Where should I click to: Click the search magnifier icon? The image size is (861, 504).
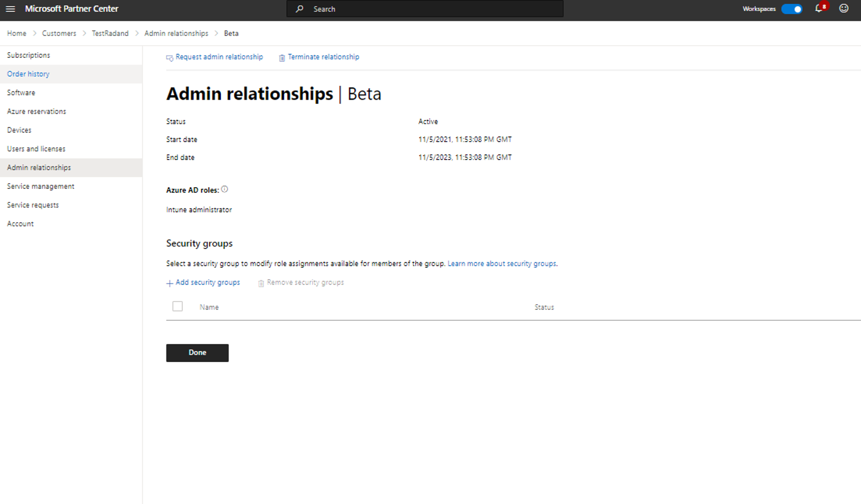point(299,9)
